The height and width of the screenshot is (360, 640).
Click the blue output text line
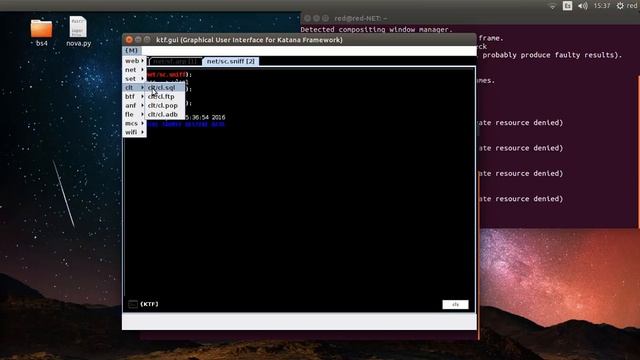point(186,124)
